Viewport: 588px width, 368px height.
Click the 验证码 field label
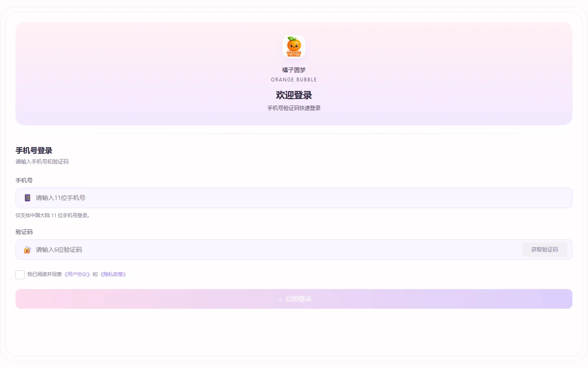tap(24, 232)
